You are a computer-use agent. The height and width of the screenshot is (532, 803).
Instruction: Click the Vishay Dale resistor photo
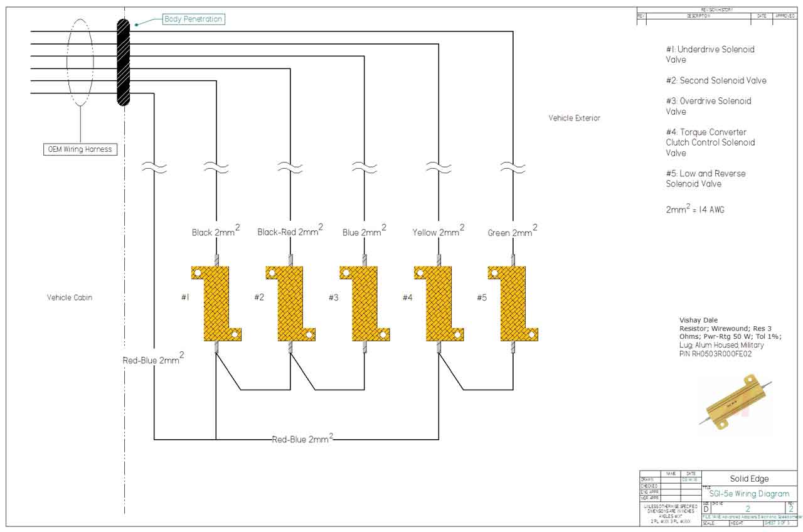(735, 402)
